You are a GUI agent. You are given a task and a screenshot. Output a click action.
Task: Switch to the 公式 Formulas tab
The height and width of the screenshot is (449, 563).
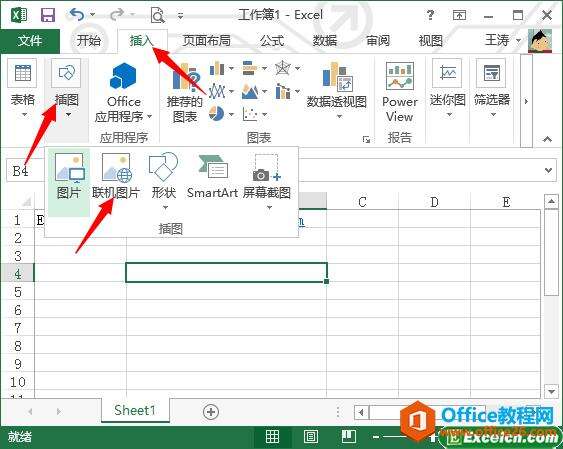click(x=272, y=41)
